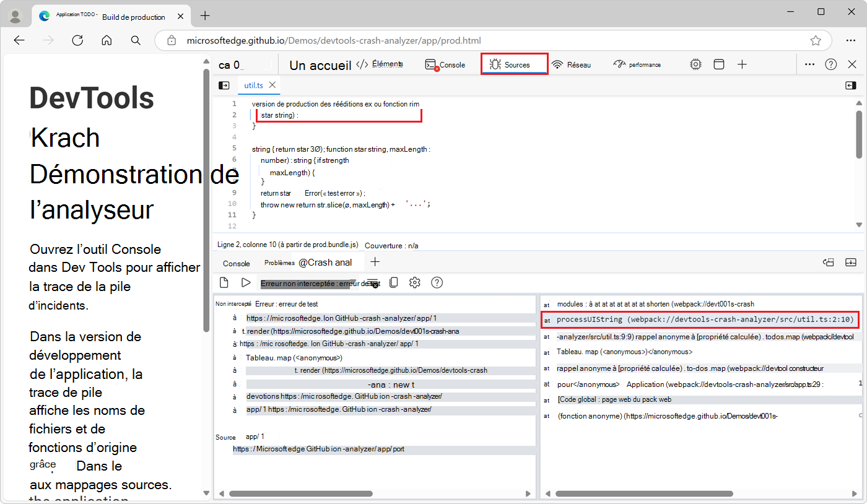Screen dimensions: 867x504
Task: Clear the console messages icon
Action: pos(373,282)
